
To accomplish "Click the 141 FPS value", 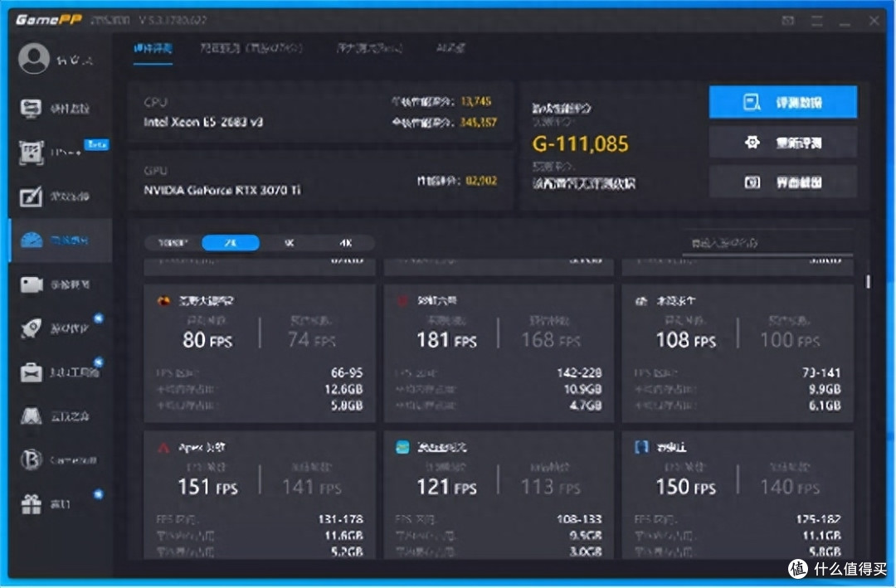I will pos(311,487).
